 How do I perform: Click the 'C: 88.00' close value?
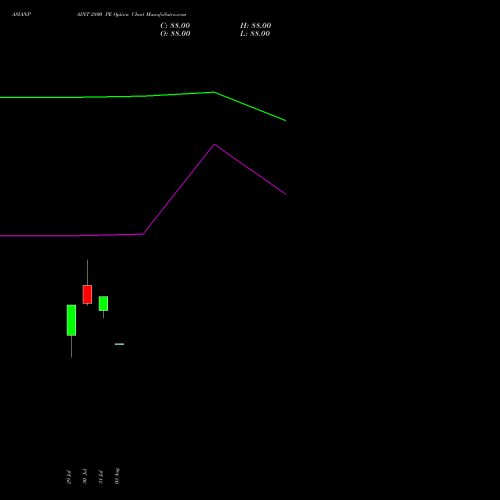tap(175, 26)
